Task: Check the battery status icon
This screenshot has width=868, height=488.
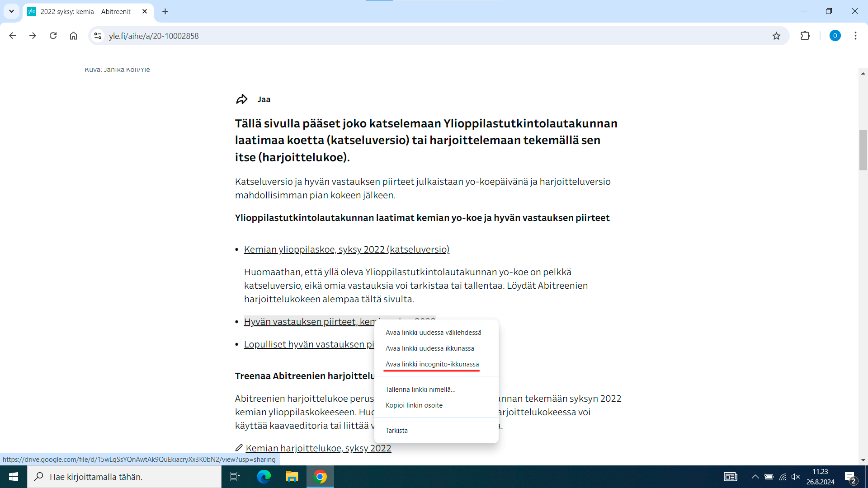Action: click(x=769, y=477)
